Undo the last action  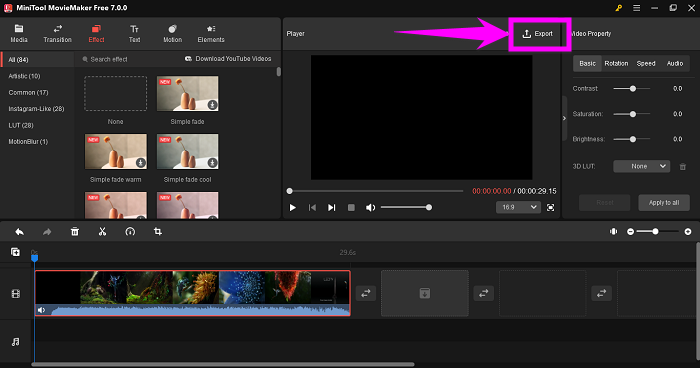(20, 231)
